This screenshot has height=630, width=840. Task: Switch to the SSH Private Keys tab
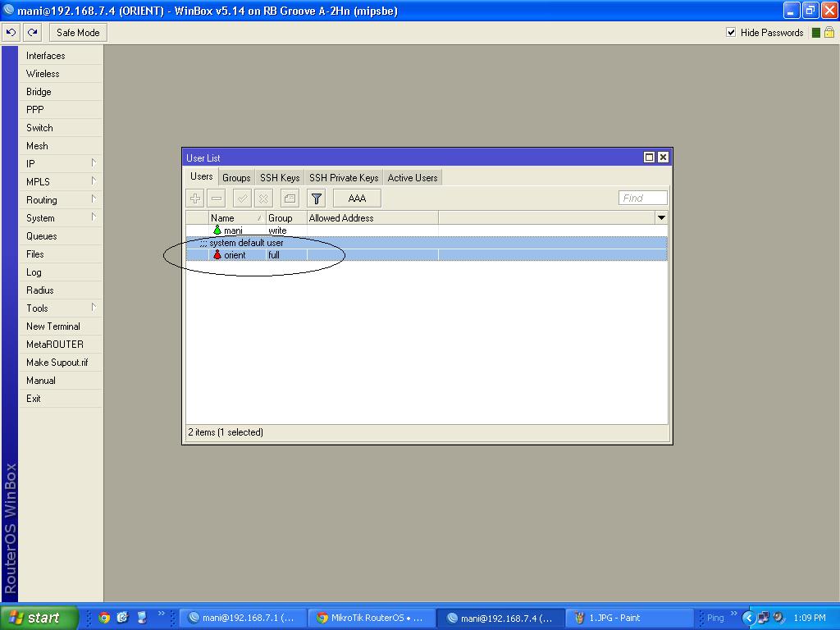coord(344,178)
